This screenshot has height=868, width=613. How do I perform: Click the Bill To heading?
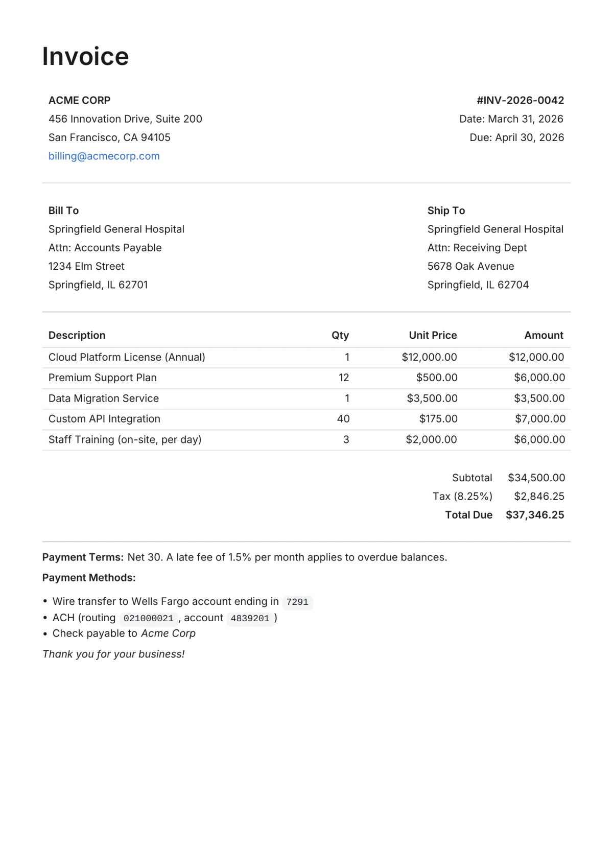coord(63,211)
